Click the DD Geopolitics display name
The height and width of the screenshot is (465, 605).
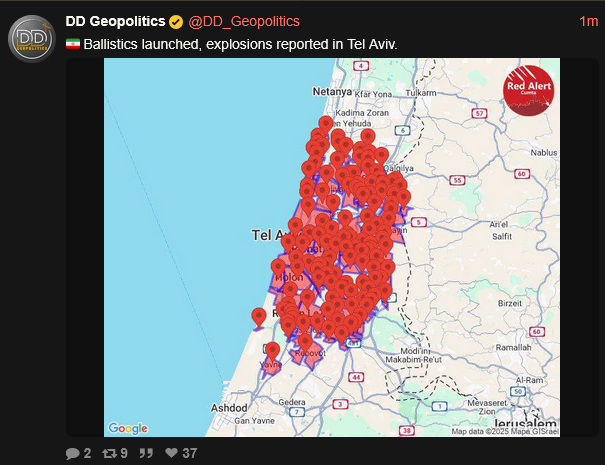[115, 21]
